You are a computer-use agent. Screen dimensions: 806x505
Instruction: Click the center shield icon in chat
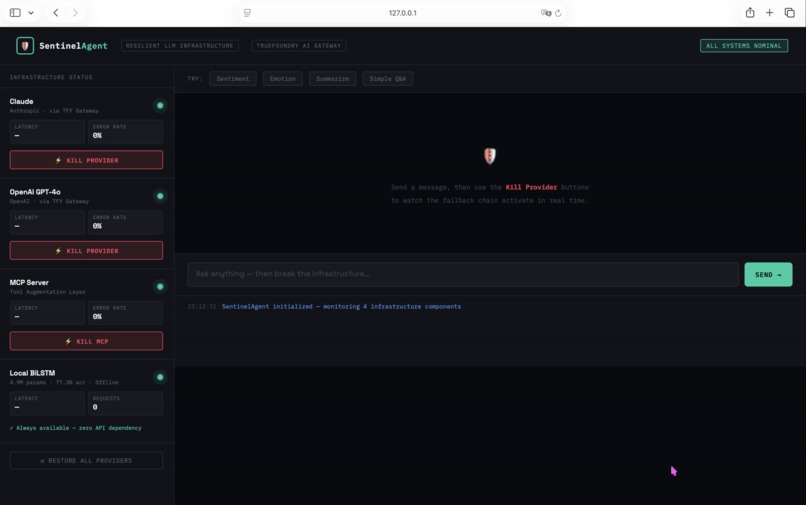490,156
